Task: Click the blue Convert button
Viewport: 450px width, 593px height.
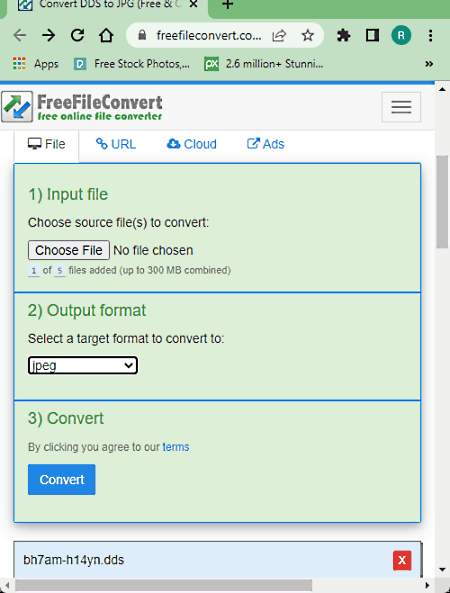Action: 62,480
